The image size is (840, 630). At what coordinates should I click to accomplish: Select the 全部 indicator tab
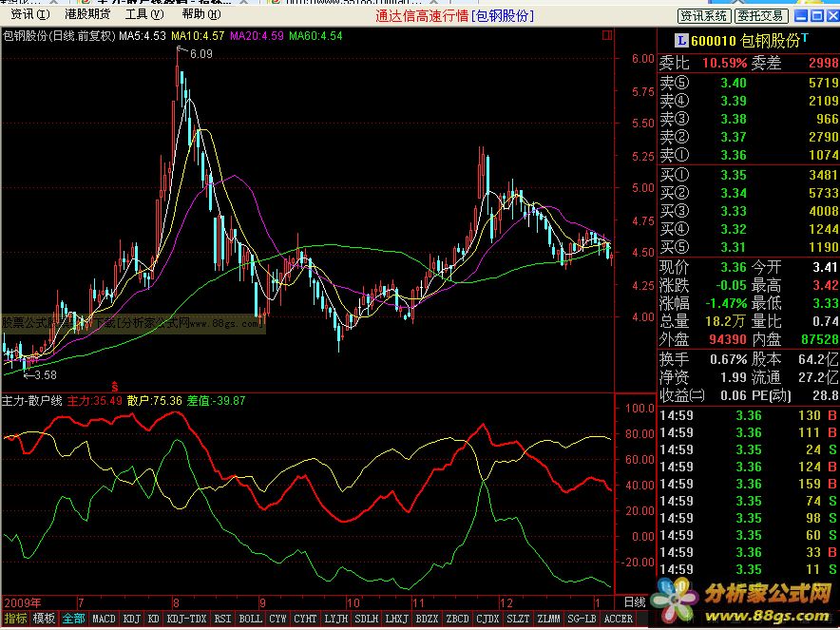click(x=73, y=619)
